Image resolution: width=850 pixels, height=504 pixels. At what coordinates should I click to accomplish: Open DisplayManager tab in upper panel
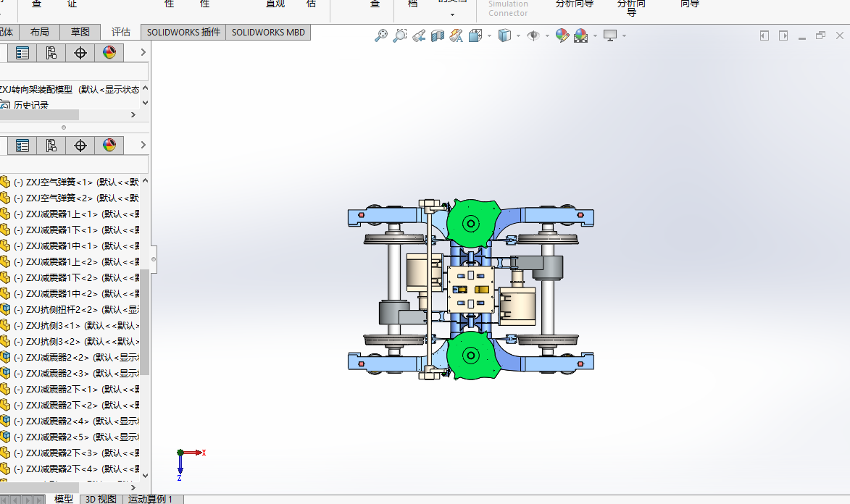(x=109, y=53)
